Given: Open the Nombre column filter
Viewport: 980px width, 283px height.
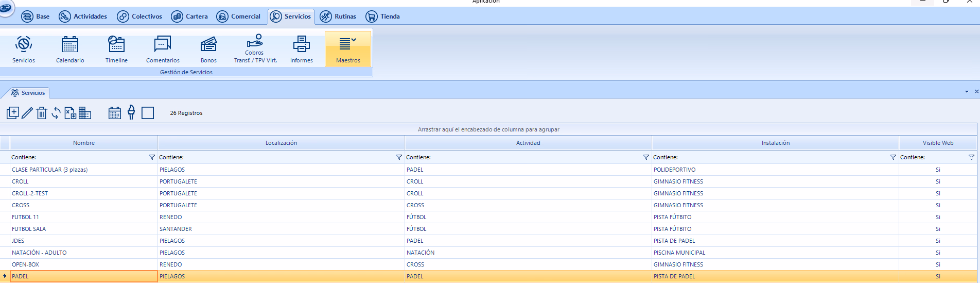Looking at the screenshot, I should click(x=152, y=157).
